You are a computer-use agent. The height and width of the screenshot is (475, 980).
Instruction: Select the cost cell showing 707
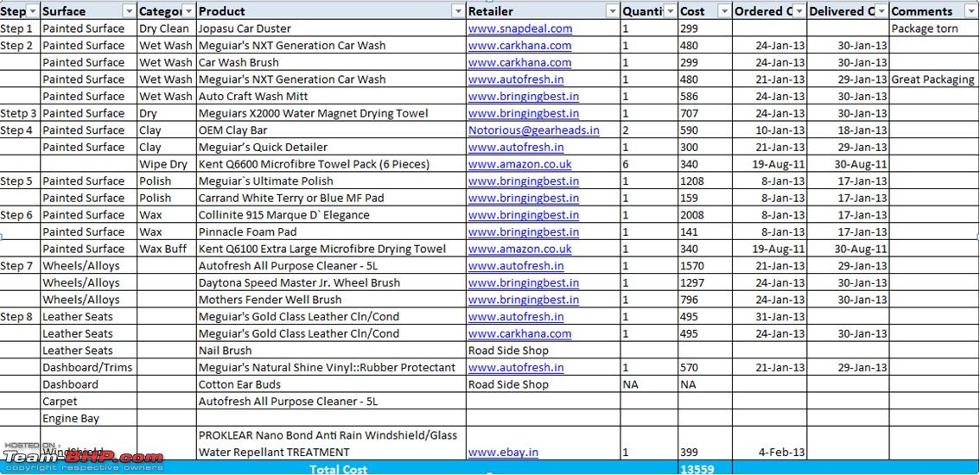click(705, 113)
